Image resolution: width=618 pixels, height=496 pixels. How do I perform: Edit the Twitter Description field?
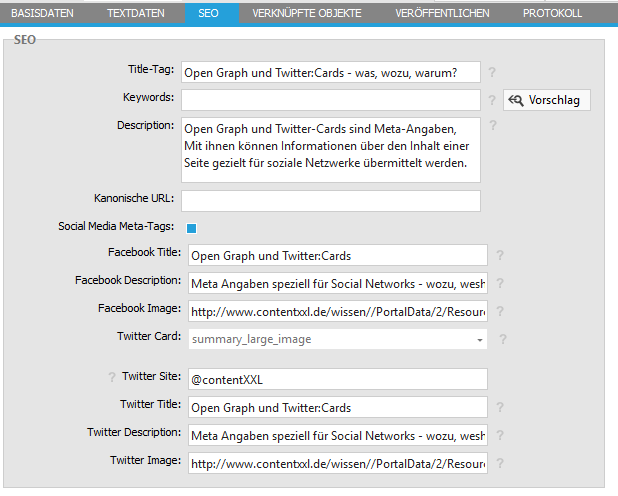pos(338,435)
